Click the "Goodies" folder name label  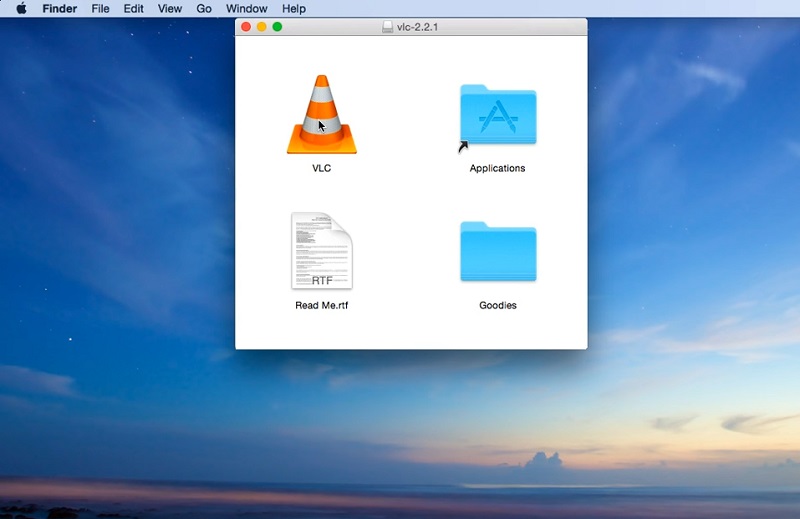(497, 305)
